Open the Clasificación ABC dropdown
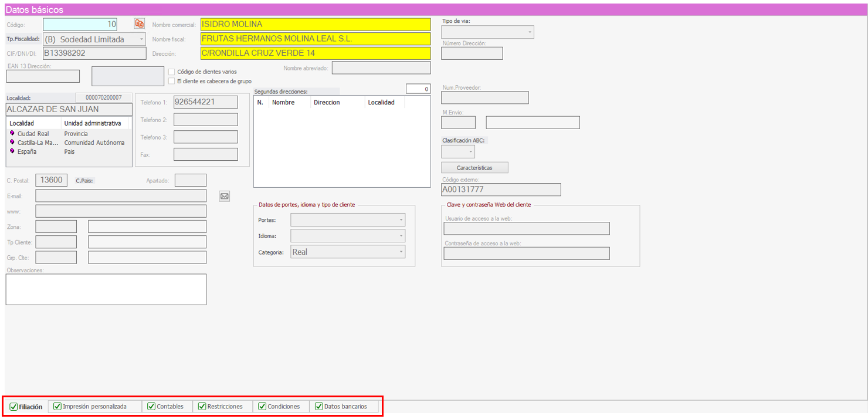868x419 pixels. (x=470, y=152)
